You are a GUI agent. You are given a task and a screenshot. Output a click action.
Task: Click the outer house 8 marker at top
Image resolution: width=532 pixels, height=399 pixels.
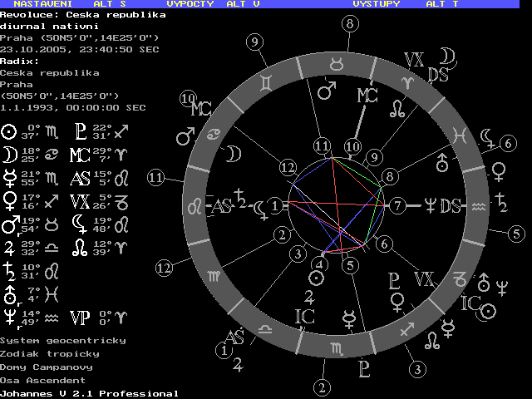tap(350, 24)
